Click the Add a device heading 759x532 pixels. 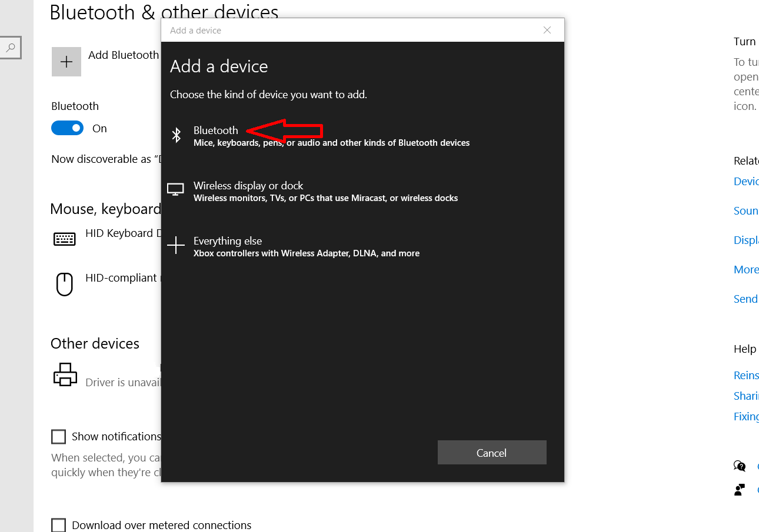pos(219,66)
